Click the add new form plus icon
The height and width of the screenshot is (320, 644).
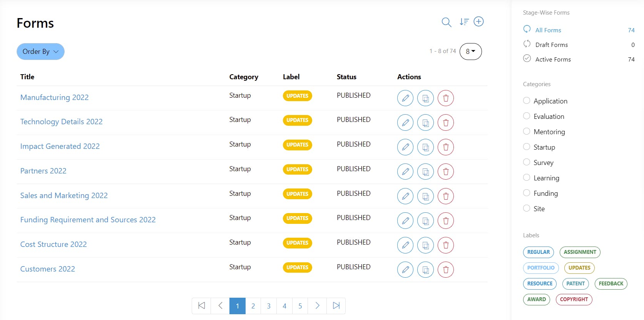coord(478,22)
